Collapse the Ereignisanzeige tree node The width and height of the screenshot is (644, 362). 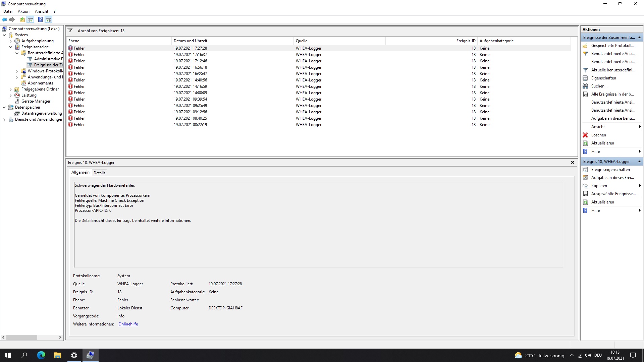11,47
